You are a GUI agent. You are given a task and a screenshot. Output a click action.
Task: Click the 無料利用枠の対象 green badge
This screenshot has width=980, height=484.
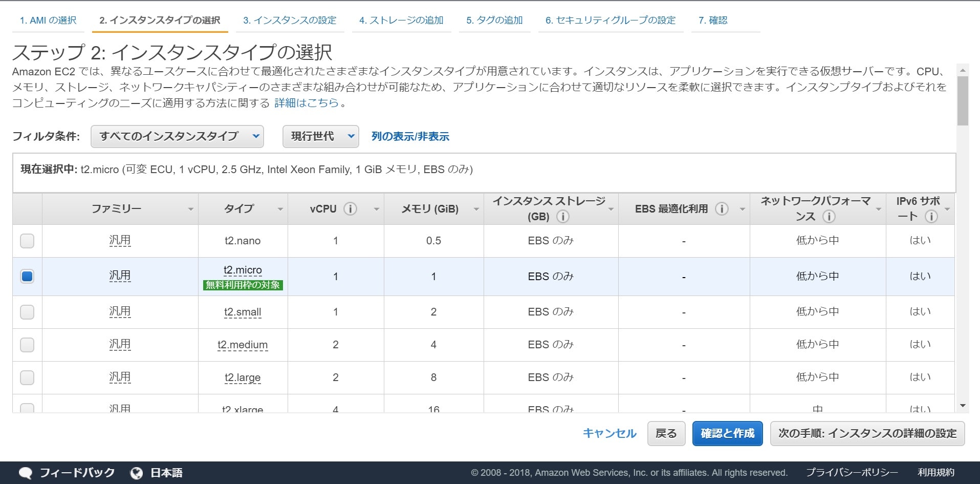[243, 285]
